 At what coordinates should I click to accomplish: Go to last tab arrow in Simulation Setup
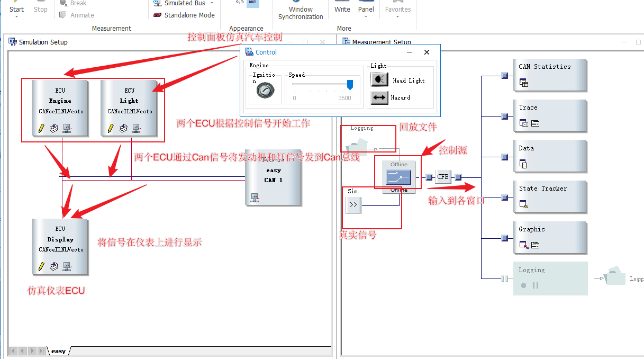41,351
